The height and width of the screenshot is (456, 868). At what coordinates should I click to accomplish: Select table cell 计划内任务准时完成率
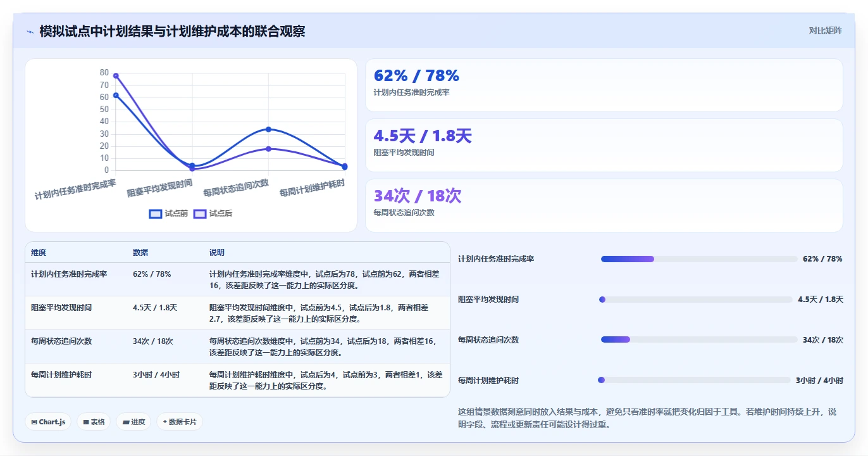click(x=69, y=274)
